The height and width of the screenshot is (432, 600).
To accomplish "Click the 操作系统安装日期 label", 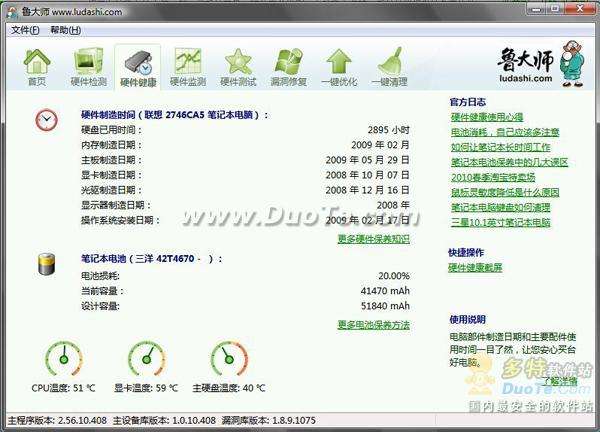I will click(x=120, y=220).
